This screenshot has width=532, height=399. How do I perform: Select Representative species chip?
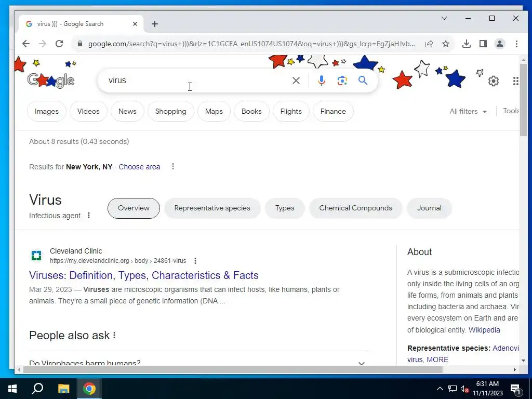click(212, 208)
